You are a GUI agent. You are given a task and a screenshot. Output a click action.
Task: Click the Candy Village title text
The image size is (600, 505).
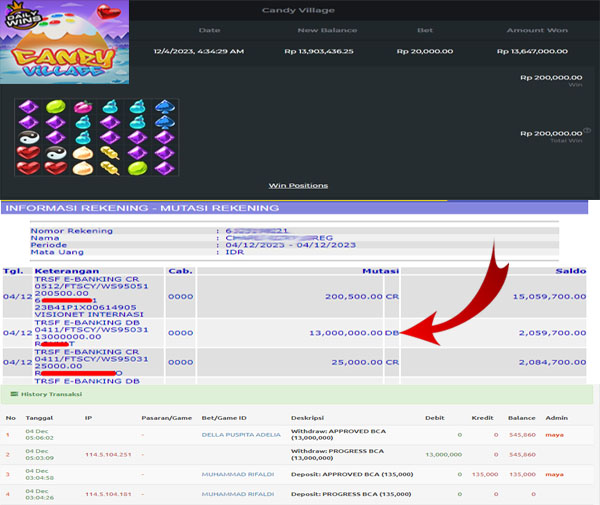point(298,10)
